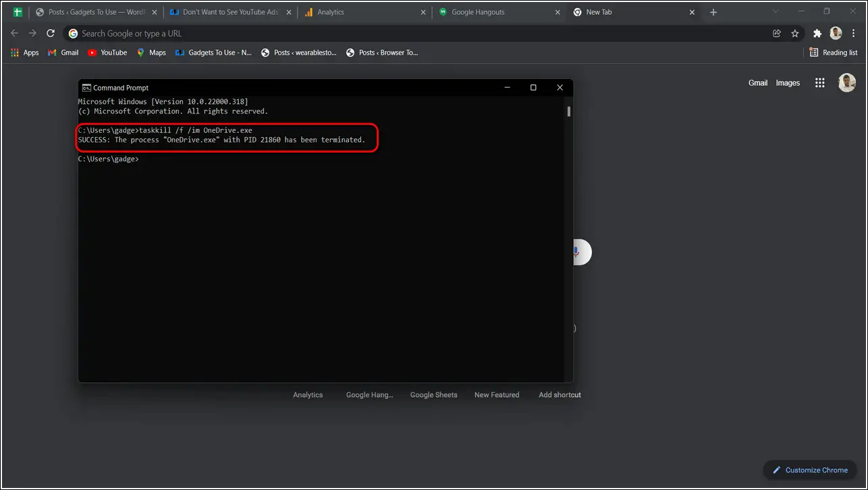Switch to the Posts Gadgets To Use tab
This screenshot has height=490, width=868.
click(95, 12)
